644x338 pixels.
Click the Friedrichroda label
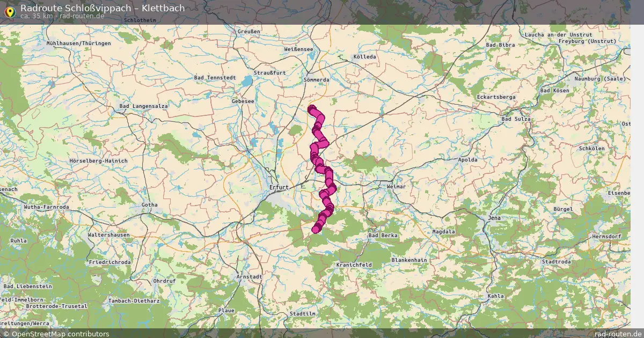pyautogui.click(x=110, y=262)
